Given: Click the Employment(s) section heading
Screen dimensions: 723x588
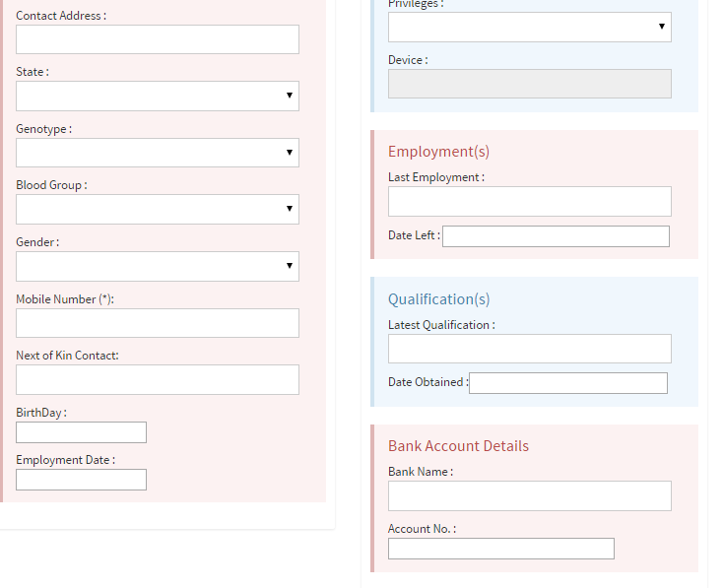Looking at the screenshot, I should tap(438, 152).
